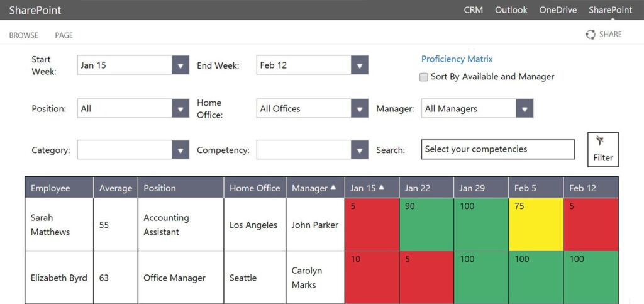Select the yellow 75 cell for Feb 5
The width and height of the screenshot is (644, 304).
pos(535,225)
